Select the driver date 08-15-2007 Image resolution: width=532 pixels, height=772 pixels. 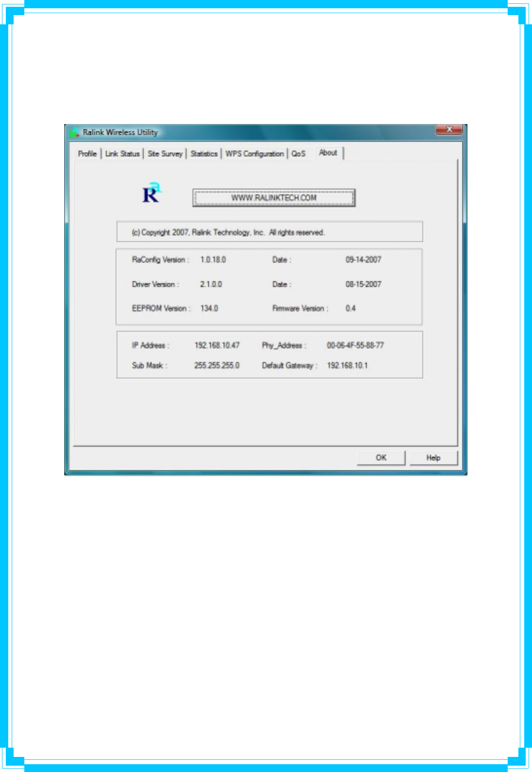(363, 284)
